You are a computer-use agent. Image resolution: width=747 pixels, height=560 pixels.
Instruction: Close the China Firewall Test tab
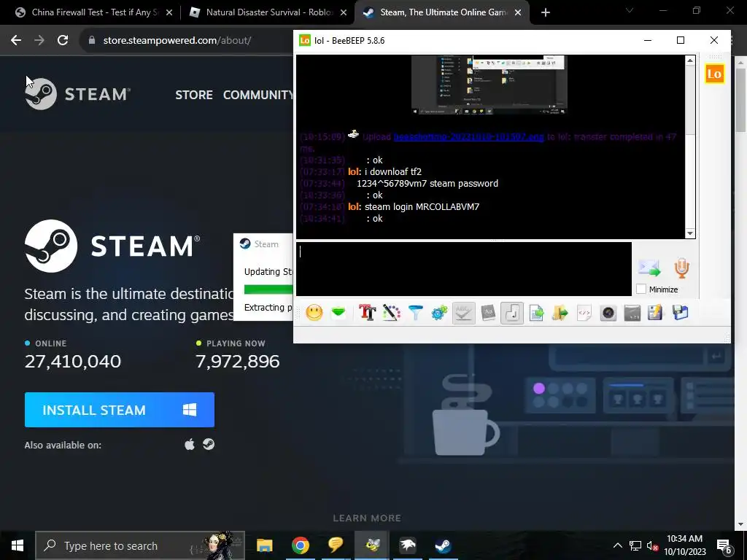pos(169,13)
